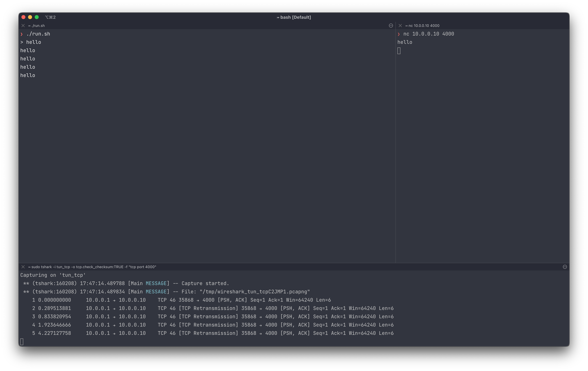This screenshot has width=588, height=371.
Task: Click the divider between the run.sh and nc panes
Action: [x=396, y=147]
